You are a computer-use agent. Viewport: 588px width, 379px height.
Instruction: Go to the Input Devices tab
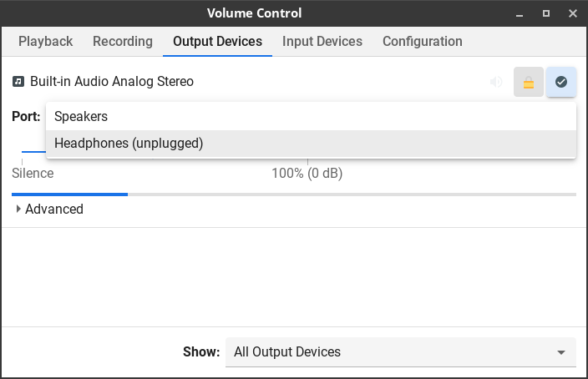322,42
